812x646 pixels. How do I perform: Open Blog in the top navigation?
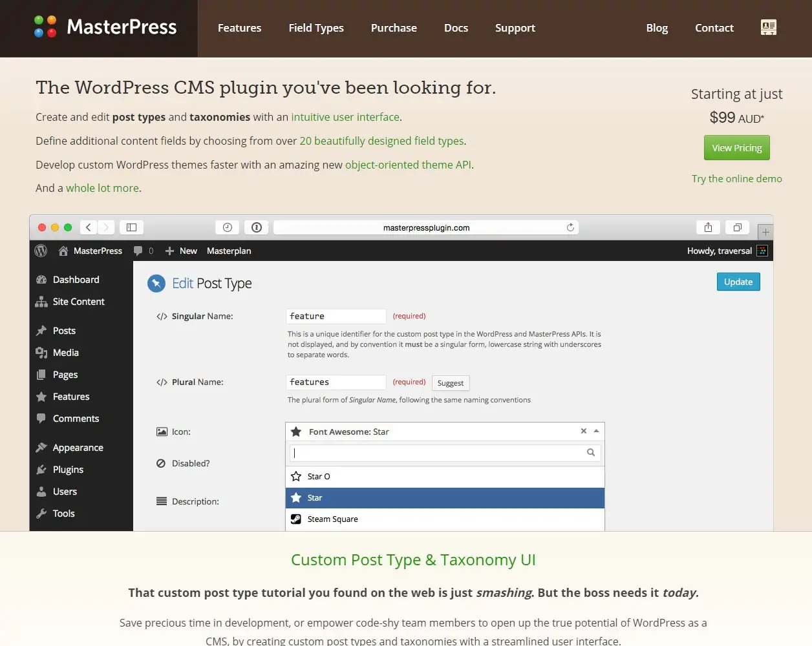pyautogui.click(x=657, y=28)
